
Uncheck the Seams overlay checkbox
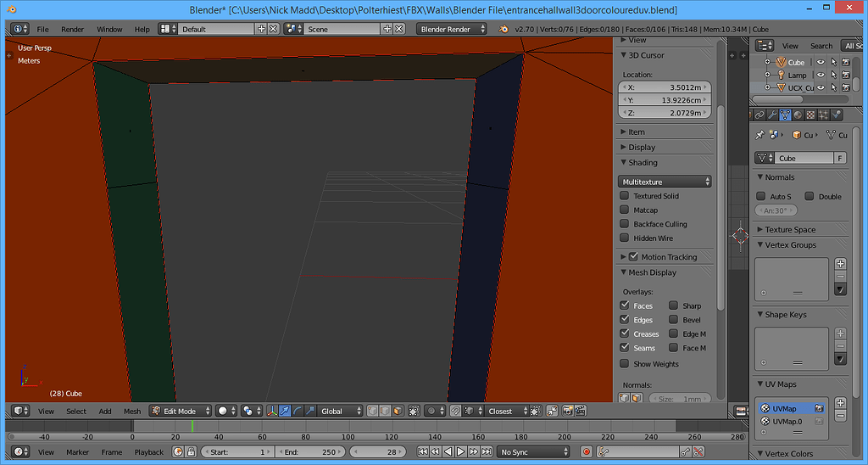coord(625,348)
